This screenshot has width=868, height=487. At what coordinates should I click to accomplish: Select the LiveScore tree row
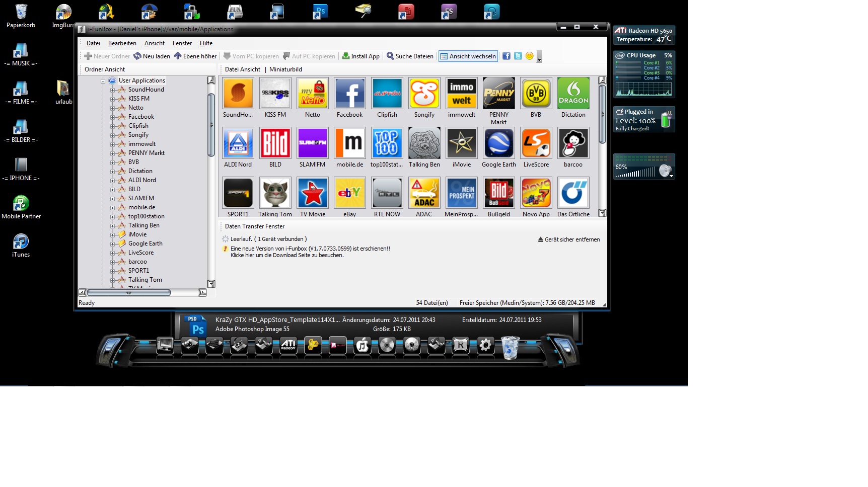[x=140, y=253]
